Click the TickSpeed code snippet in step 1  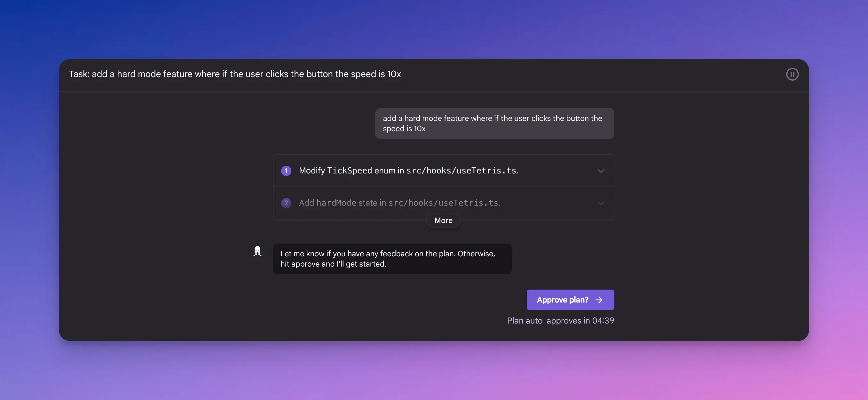[350, 171]
